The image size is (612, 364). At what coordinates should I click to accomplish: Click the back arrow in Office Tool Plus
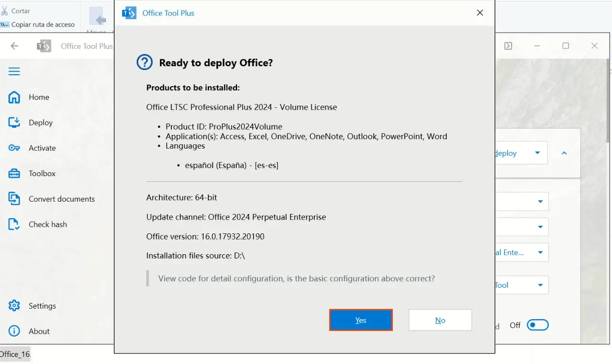pyautogui.click(x=15, y=46)
